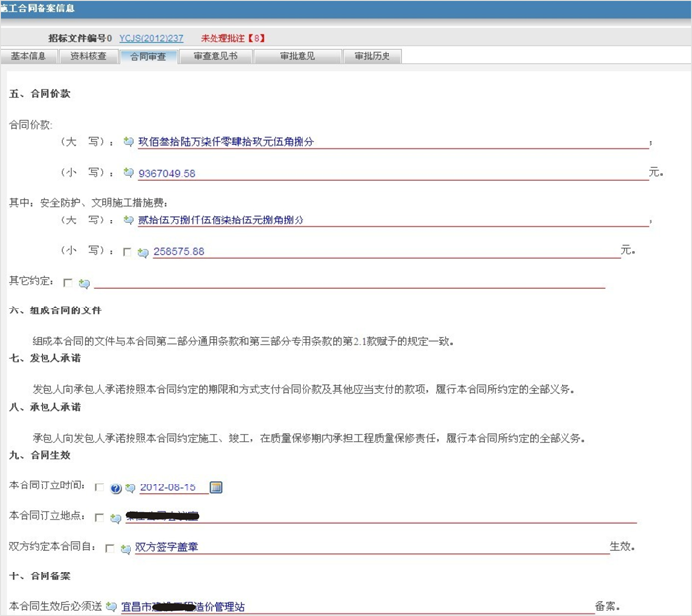Tick checkbox next to 双方约定本合同自
This screenshot has height=616, width=692.
point(109,547)
